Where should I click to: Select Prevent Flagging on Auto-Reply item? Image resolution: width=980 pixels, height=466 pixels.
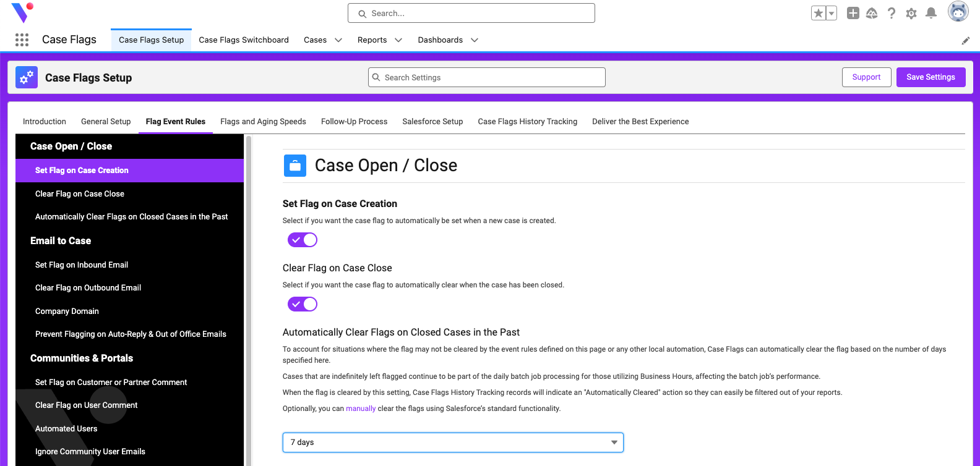[x=130, y=334]
